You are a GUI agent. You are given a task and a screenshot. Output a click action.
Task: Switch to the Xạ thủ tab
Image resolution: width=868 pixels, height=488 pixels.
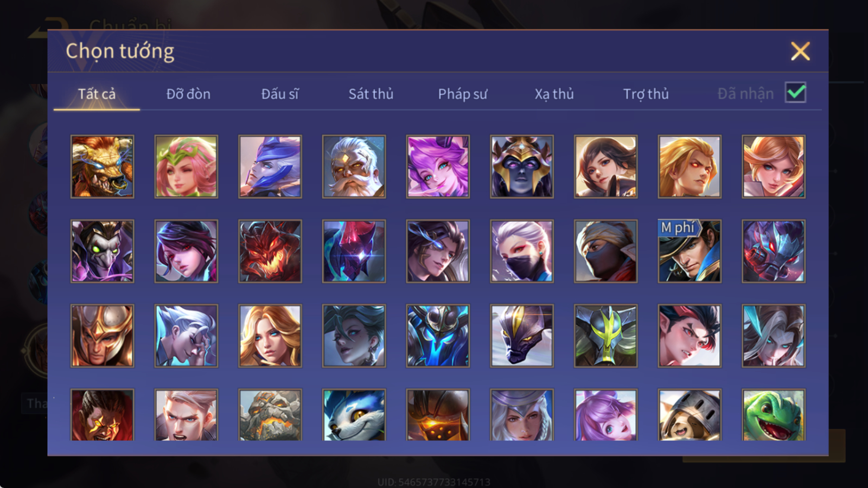pos(554,94)
